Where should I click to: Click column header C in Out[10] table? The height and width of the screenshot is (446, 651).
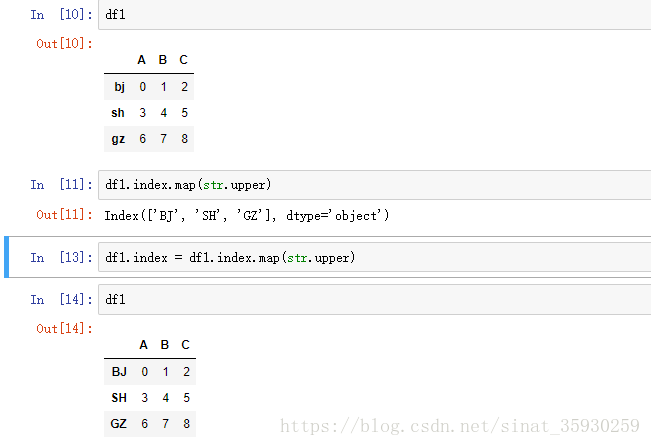pos(183,60)
